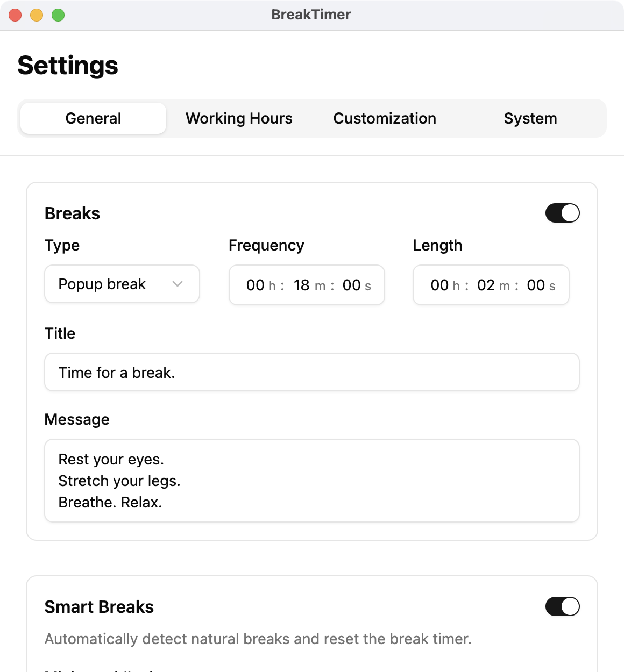Open the Customization tab
The height and width of the screenshot is (672, 624).
(385, 118)
